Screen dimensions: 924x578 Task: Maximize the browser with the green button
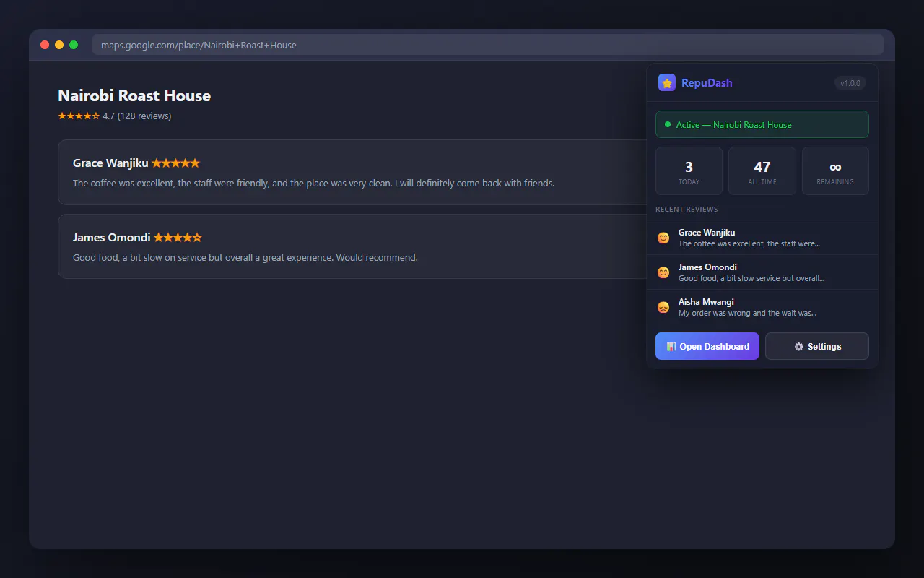pyautogui.click(x=74, y=45)
